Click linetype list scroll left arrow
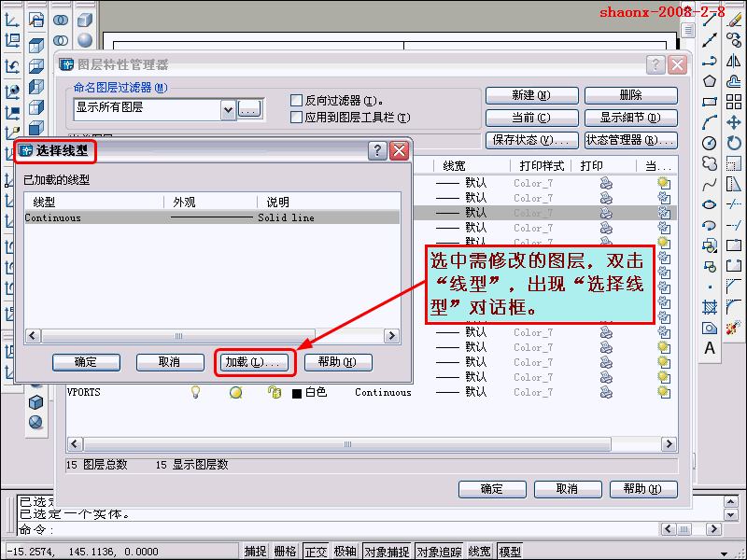The image size is (747, 560). [x=33, y=336]
